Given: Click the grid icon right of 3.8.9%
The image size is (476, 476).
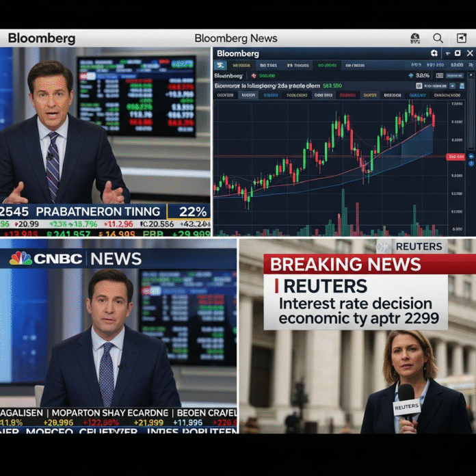Looking at the screenshot, I should tap(439, 76).
